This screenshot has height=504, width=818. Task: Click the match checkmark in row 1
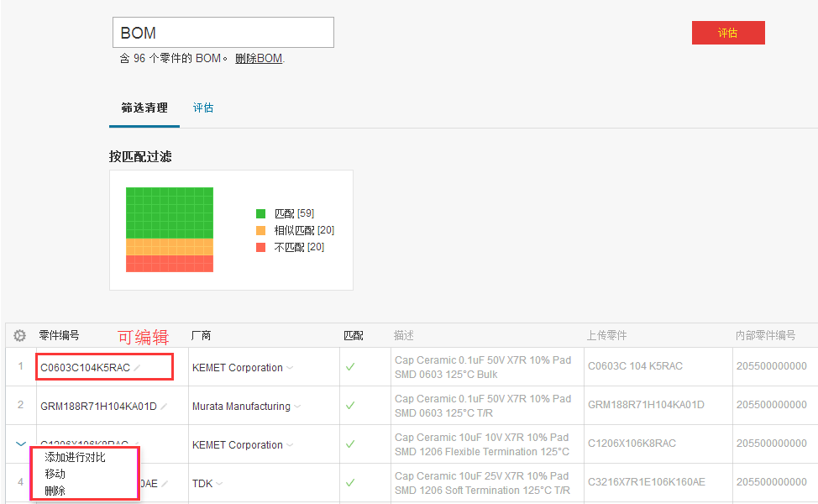click(350, 367)
